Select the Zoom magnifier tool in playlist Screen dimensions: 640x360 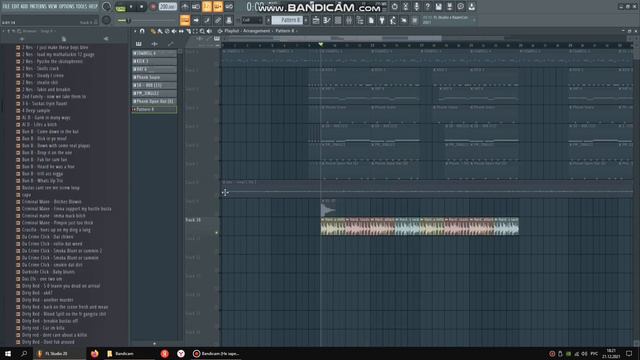tap(202, 31)
